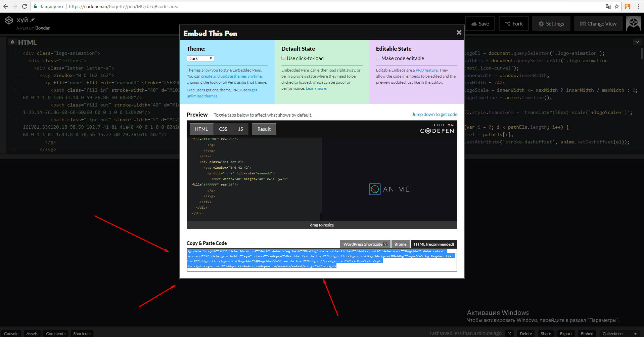Viewport: 644px width, 337px height.
Task: Click the browser back arrow
Action: 6,6
